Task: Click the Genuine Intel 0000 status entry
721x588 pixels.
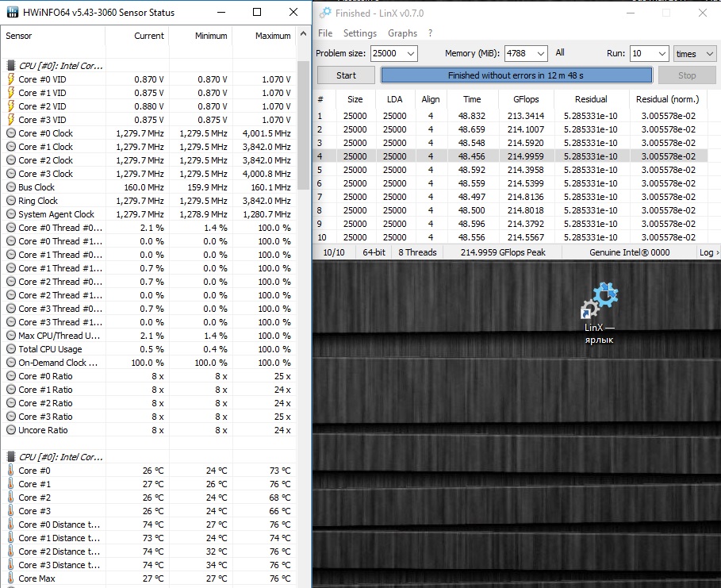Action: (x=629, y=252)
